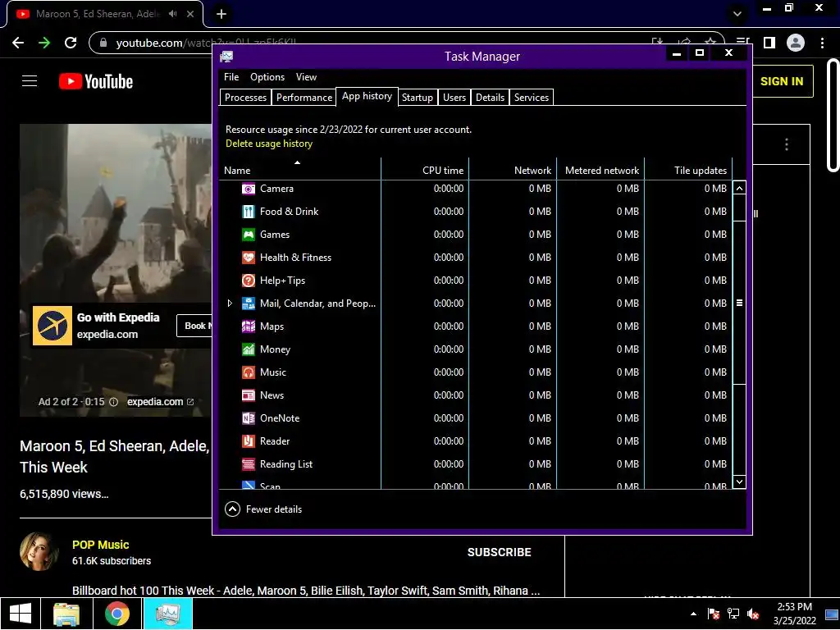Screen dimensions: 840x630
Task: Switch to the Users tab
Action: (454, 98)
